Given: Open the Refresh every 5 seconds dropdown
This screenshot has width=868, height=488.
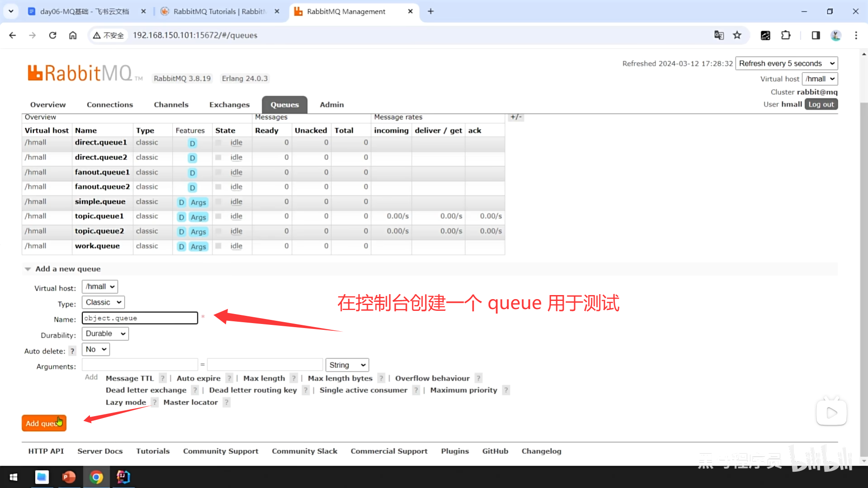Looking at the screenshot, I should tap(786, 63).
